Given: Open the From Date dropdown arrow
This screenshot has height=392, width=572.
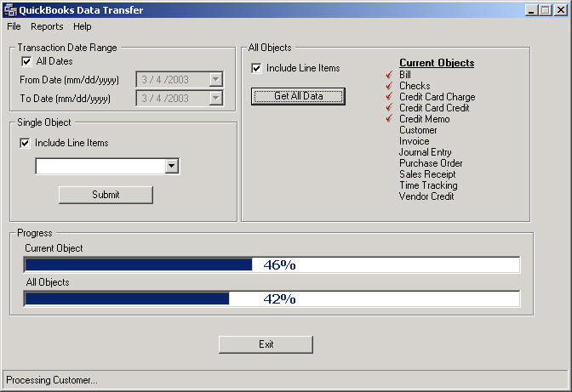Looking at the screenshot, I should pyautogui.click(x=216, y=79).
